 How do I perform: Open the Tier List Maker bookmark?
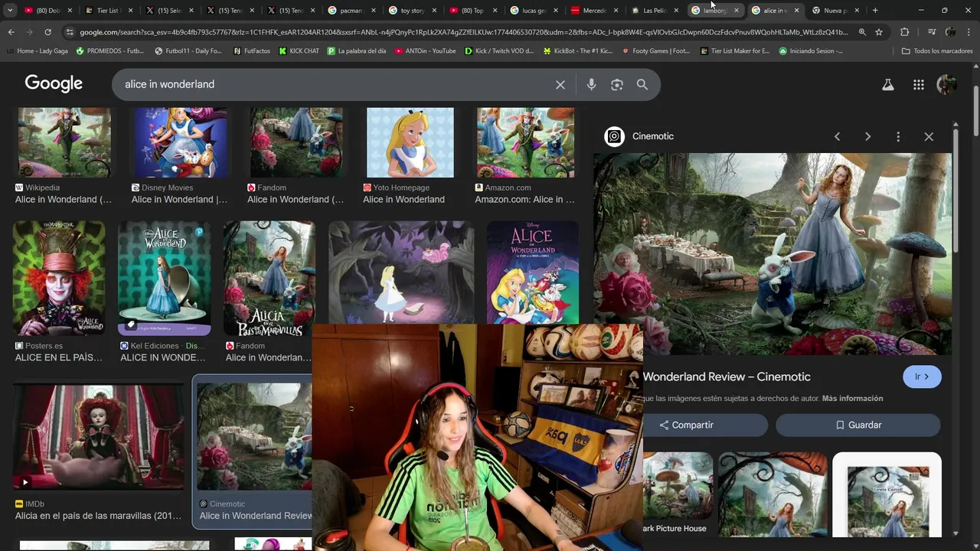(734, 51)
